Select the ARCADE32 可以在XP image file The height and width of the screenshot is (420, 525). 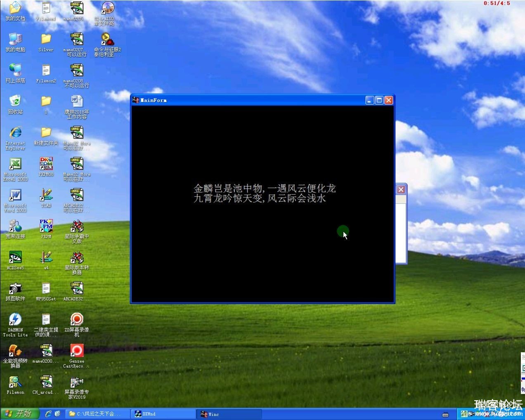point(77,201)
